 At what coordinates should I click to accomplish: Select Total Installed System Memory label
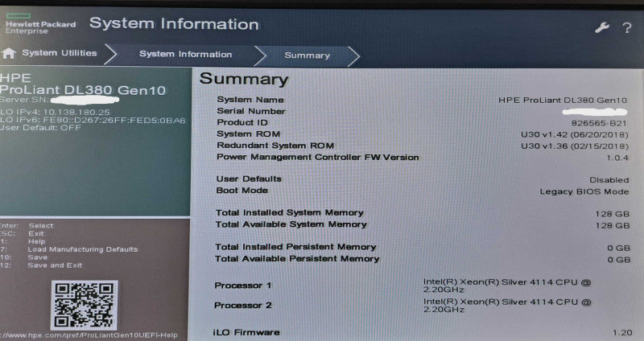pos(290,212)
